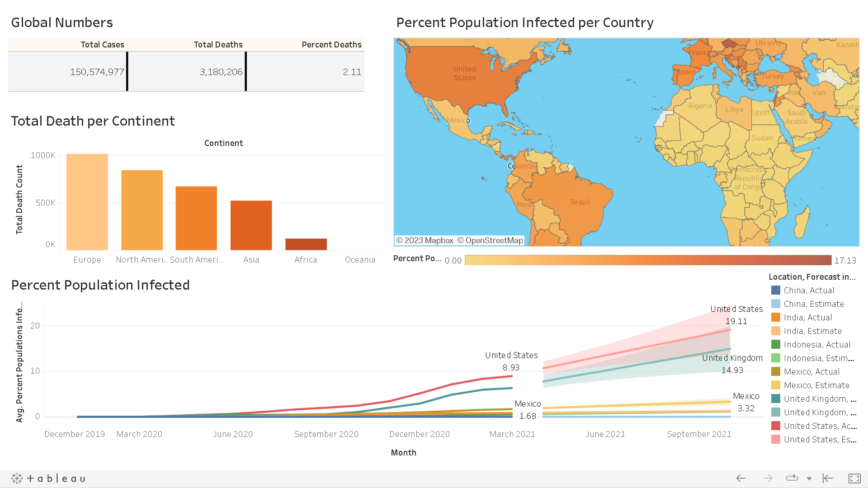Click the Africa bar in chart
868x488 pixels.
(306, 244)
